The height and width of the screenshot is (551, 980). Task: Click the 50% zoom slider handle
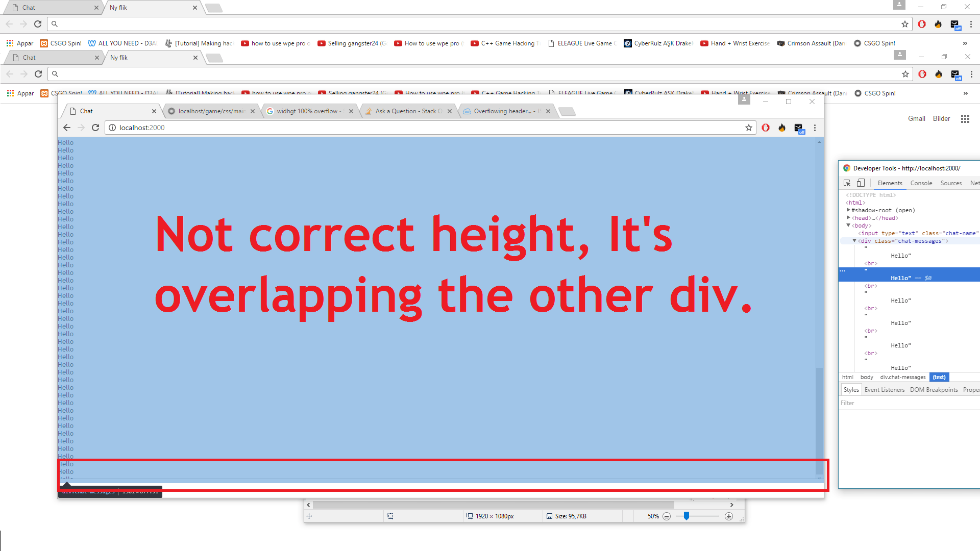pos(687,516)
